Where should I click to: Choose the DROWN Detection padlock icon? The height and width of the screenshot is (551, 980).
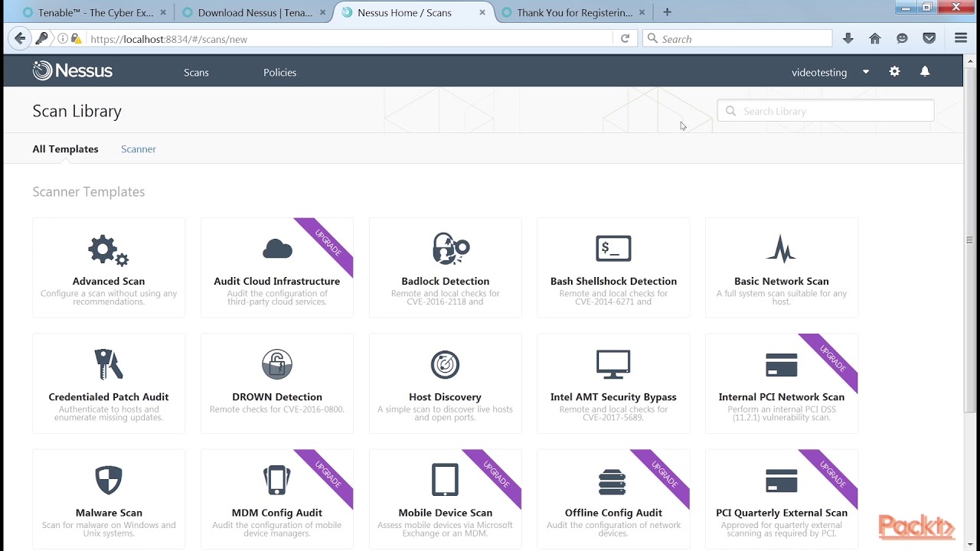(277, 364)
